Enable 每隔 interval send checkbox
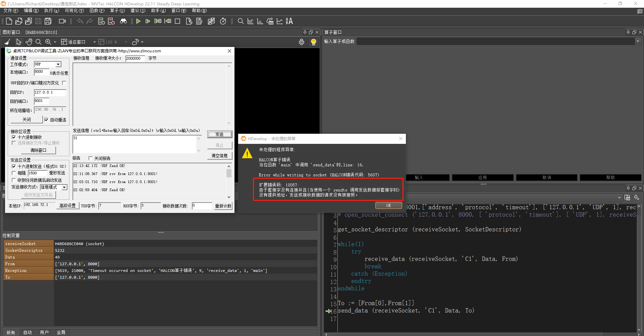 [x=14, y=173]
